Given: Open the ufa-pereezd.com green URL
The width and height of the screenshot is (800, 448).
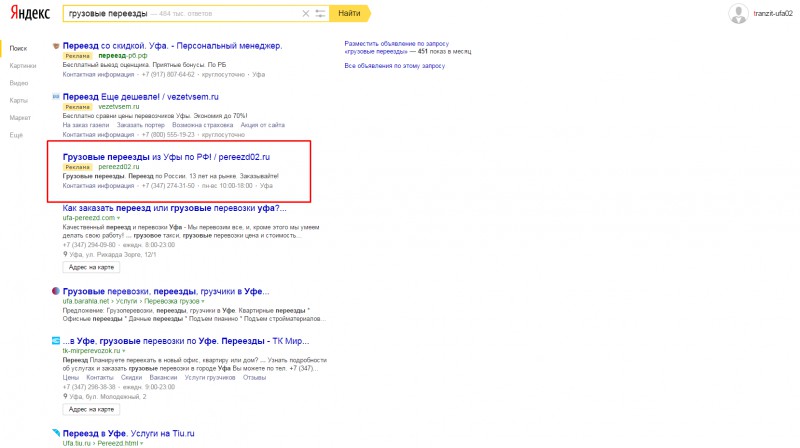Looking at the screenshot, I should pos(89,217).
